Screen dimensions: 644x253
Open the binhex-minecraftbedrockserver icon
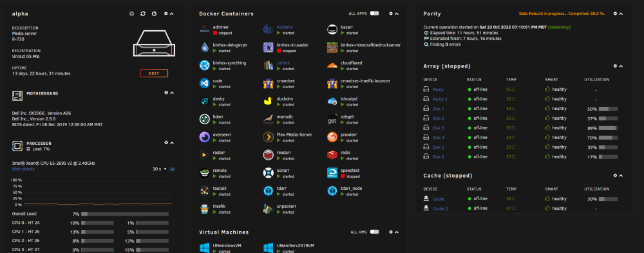click(332, 48)
